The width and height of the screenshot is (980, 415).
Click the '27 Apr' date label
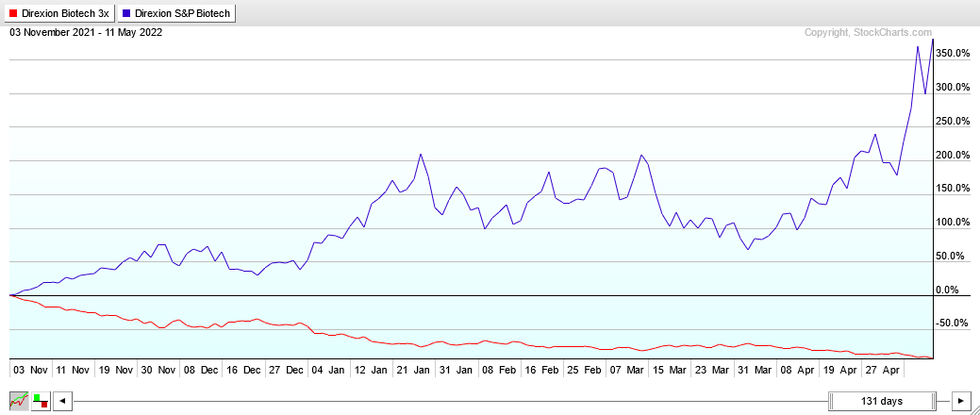click(x=881, y=370)
